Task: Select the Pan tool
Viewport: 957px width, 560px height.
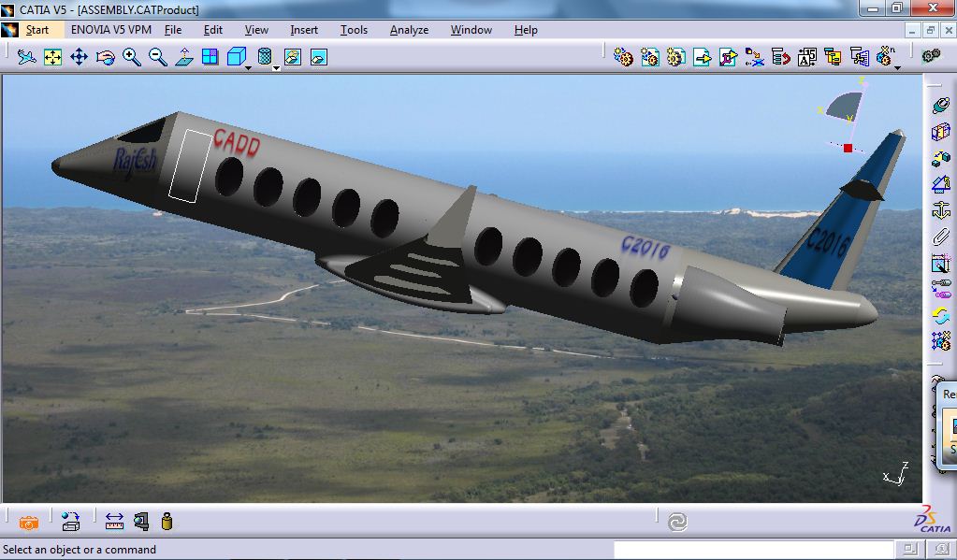Action: [80, 57]
